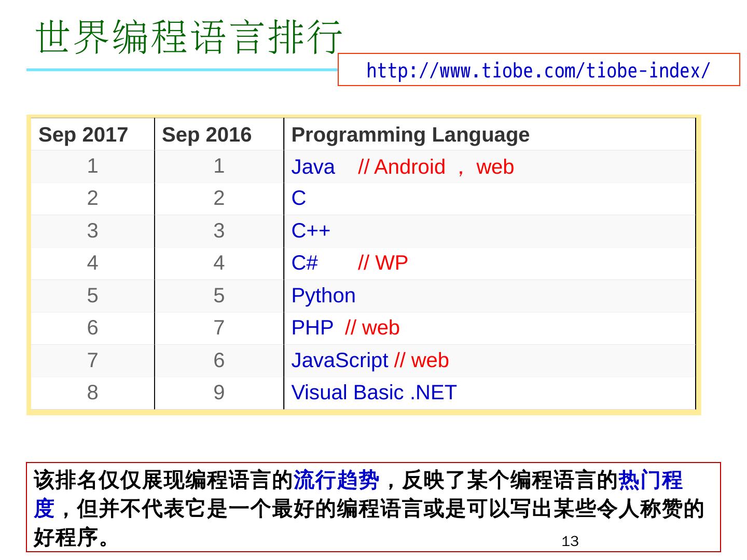The height and width of the screenshot is (560, 747).
Task: Click Sep 2017 rank 8 cell
Action: tap(92, 393)
